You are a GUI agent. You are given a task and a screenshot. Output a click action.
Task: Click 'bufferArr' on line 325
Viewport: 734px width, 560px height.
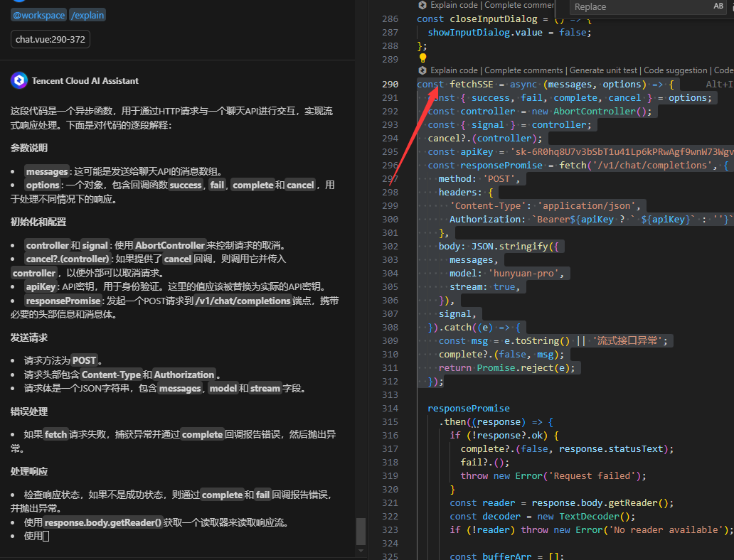(x=506, y=556)
